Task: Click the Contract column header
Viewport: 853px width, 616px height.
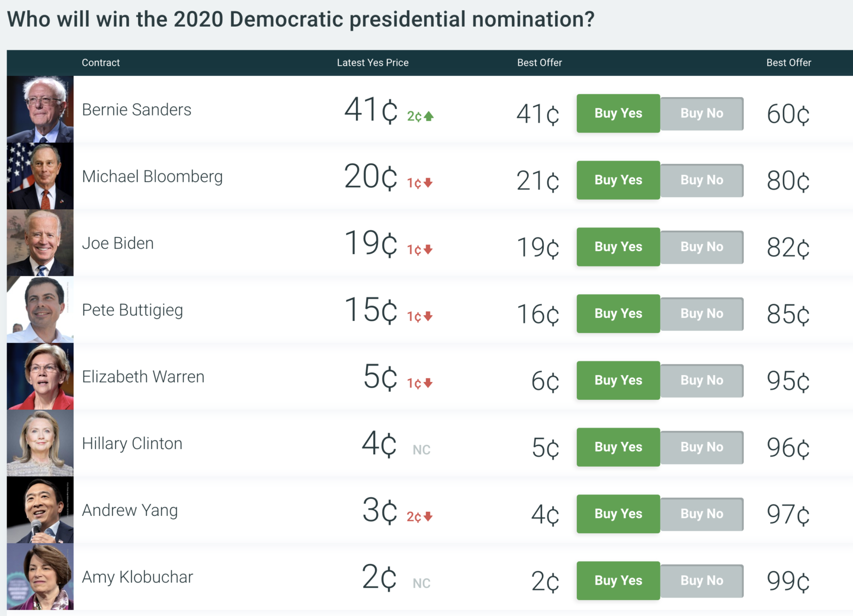Action: coord(101,63)
